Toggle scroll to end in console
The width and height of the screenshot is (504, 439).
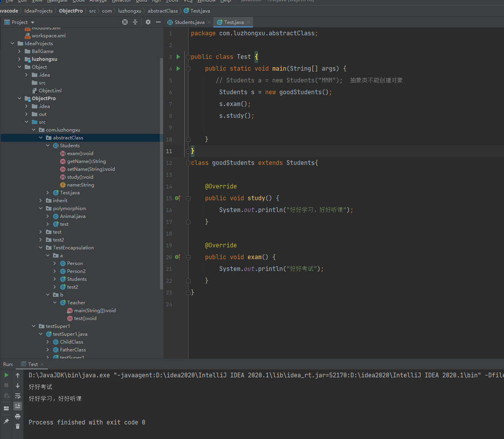[x=18, y=406]
